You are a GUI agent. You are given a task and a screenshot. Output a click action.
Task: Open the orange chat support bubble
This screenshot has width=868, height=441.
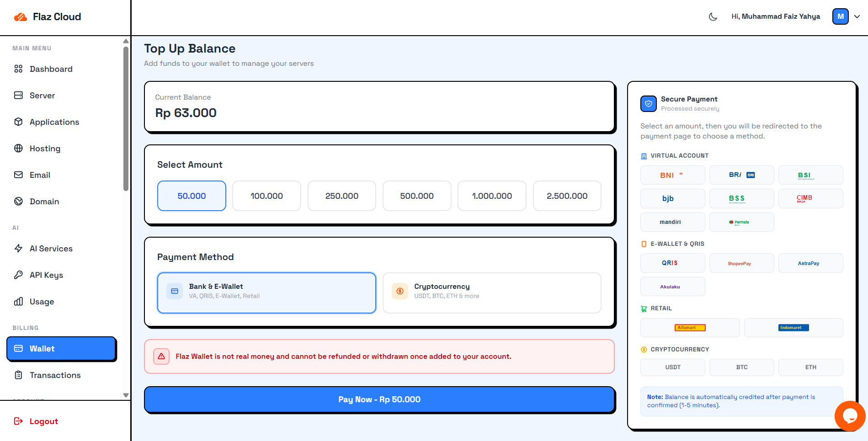850,416
